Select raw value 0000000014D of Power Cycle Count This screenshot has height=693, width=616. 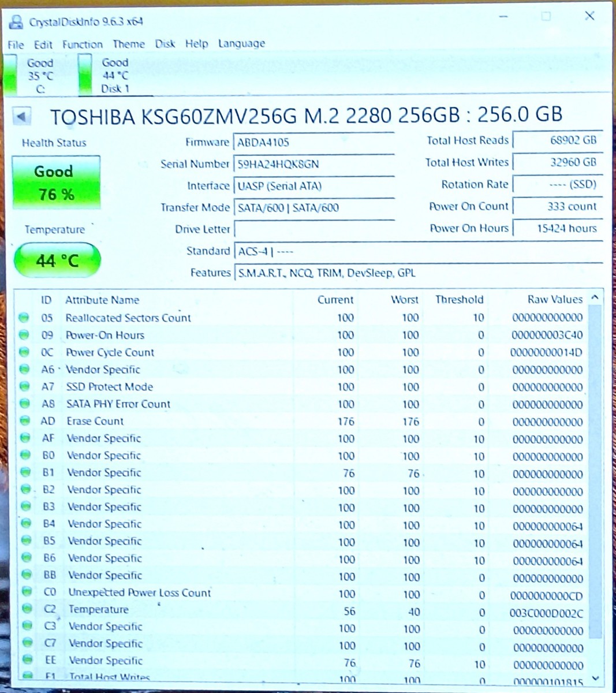click(547, 352)
